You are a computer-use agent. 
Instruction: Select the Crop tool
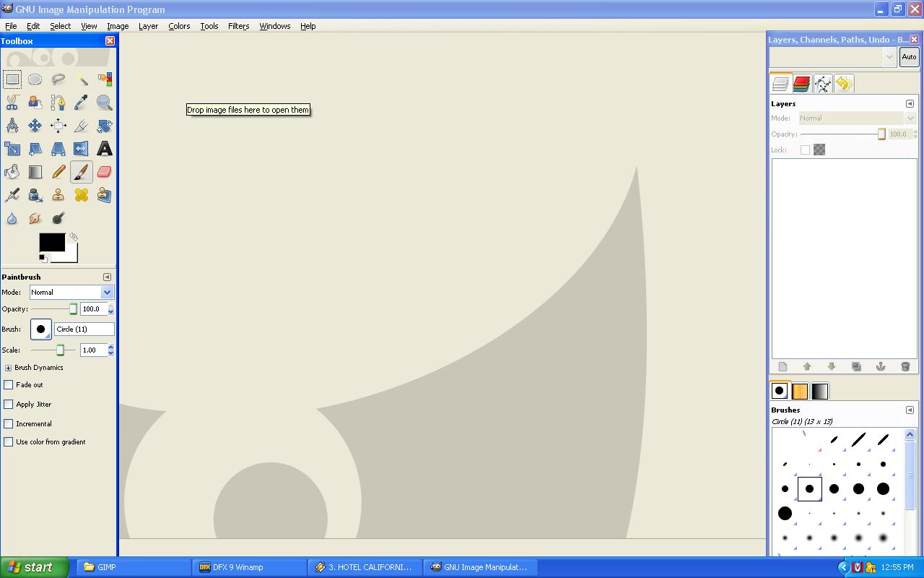82,126
